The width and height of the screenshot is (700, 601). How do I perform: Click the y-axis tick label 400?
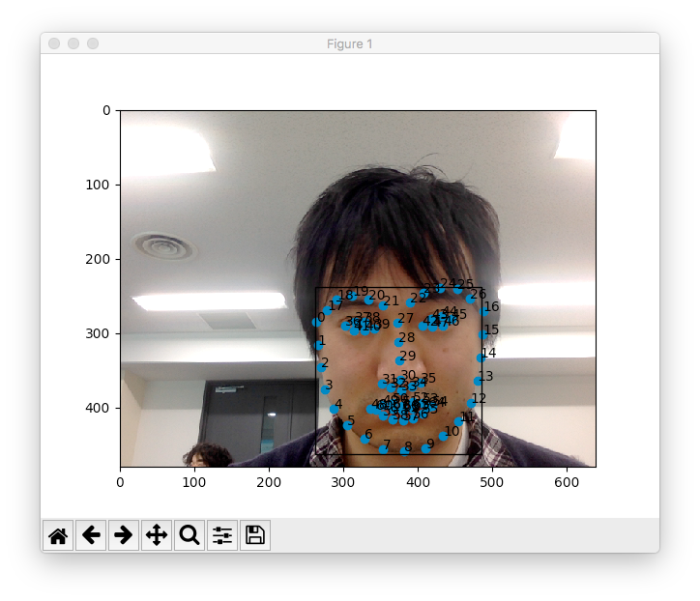click(98, 408)
